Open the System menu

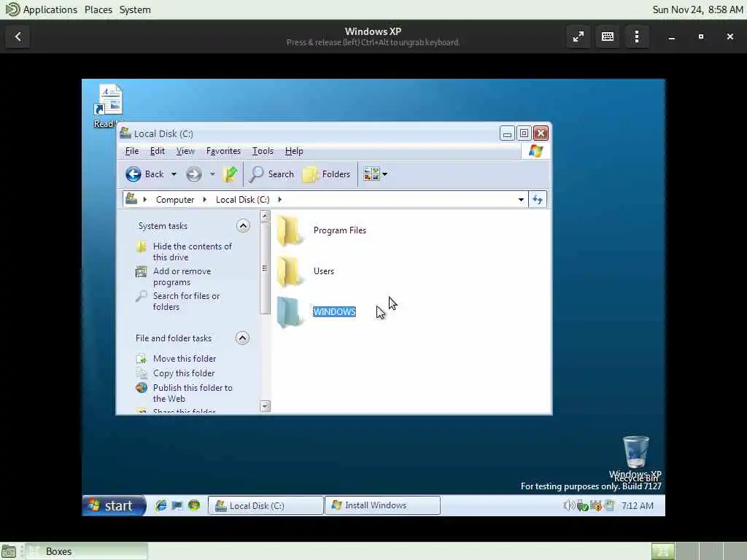coord(135,9)
